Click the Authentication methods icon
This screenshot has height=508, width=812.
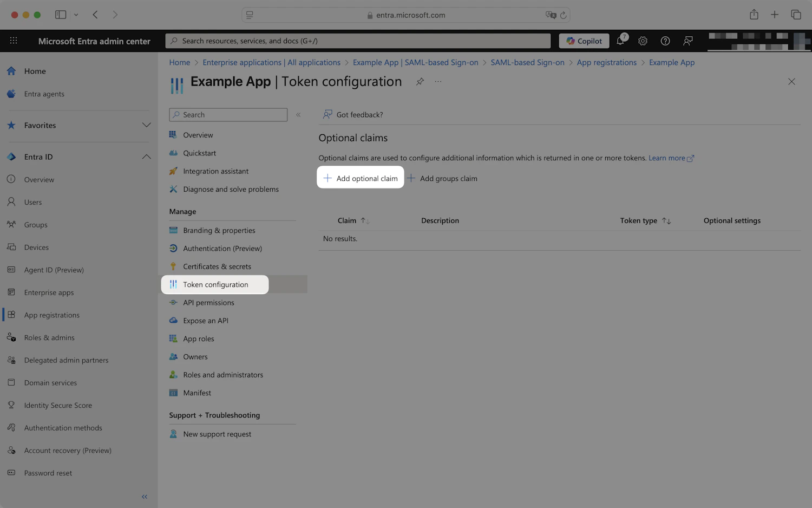11,427
